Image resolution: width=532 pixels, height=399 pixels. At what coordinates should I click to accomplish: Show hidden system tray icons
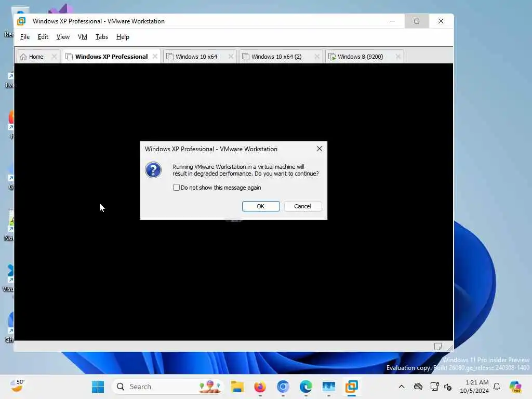click(x=402, y=387)
